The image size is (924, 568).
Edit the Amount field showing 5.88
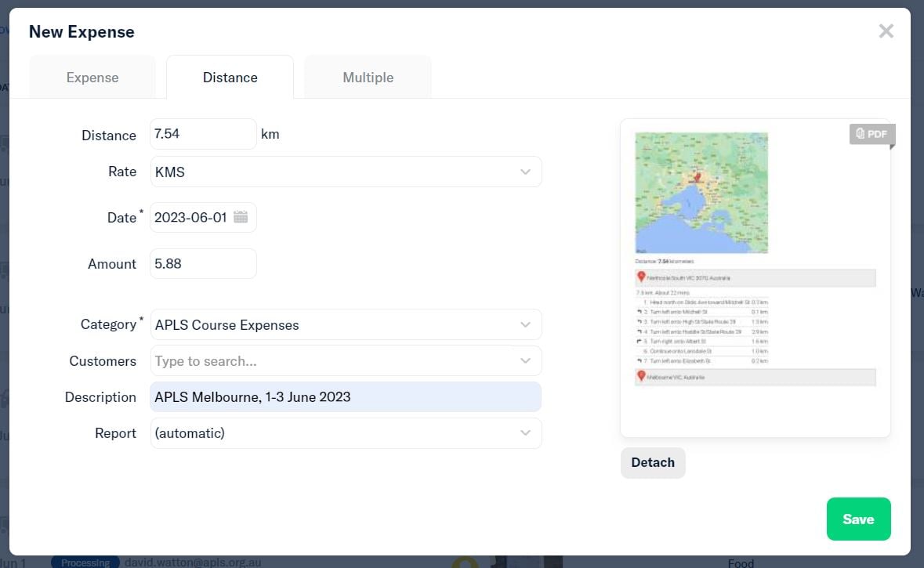[203, 263]
